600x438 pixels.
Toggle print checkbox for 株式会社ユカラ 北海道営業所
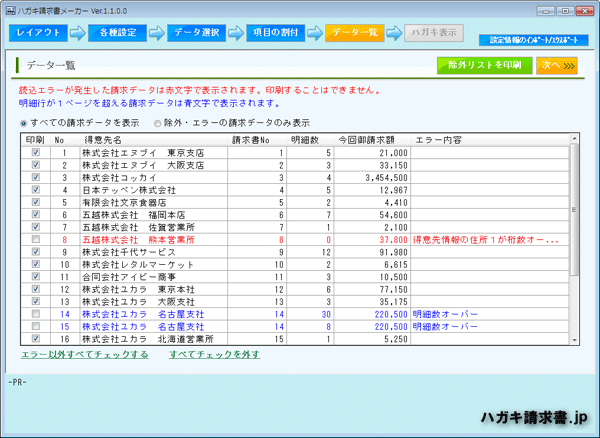(x=36, y=338)
